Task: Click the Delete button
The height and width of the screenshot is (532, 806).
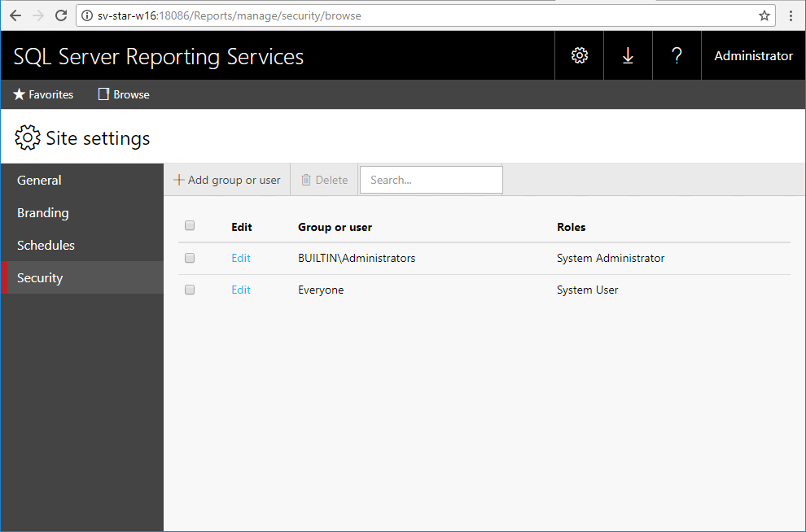Action: (324, 180)
